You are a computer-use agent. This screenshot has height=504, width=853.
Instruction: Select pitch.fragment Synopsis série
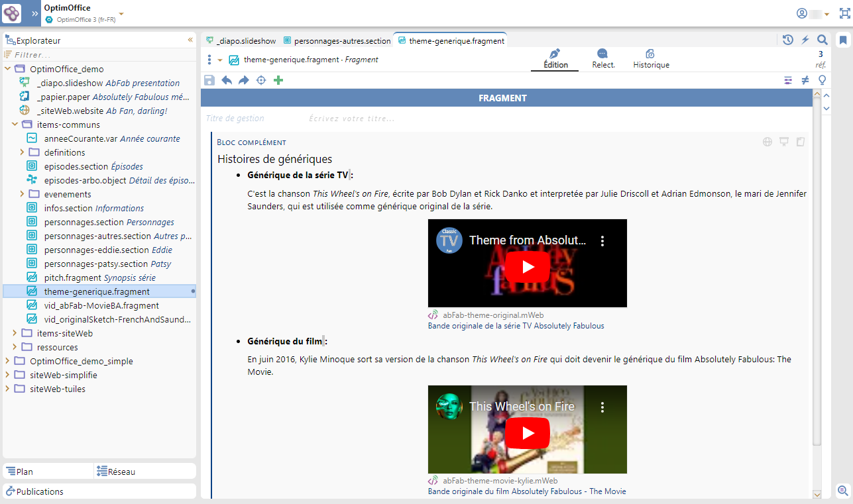(91, 277)
